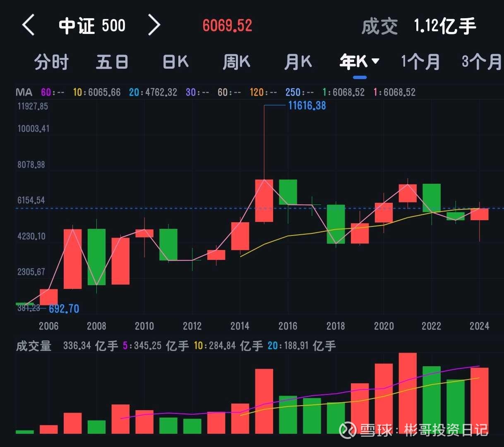Viewport: 504px width, 447px height.
Task: Select the 2018 green candlestick
Action: tap(336, 224)
